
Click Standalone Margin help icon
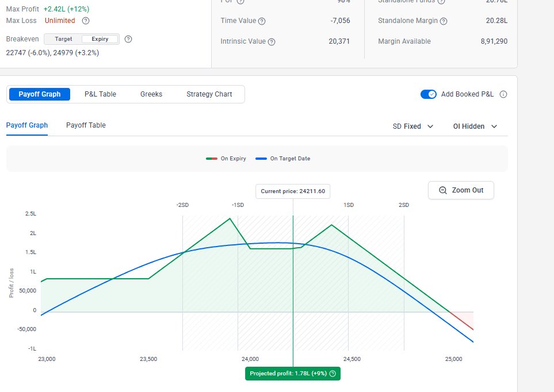click(x=444, y=21)
